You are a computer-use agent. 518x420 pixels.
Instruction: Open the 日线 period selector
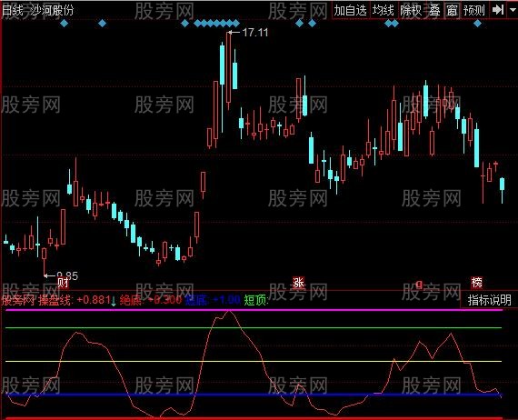pos(12,10)
